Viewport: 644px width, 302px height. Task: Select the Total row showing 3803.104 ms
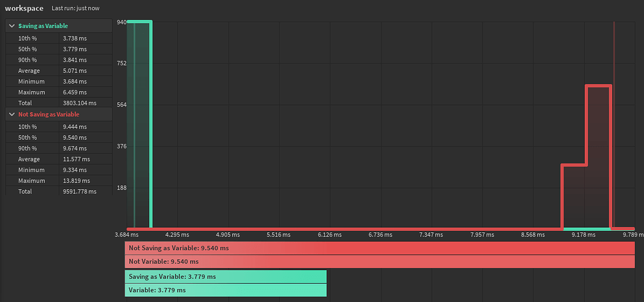point(59,103)
